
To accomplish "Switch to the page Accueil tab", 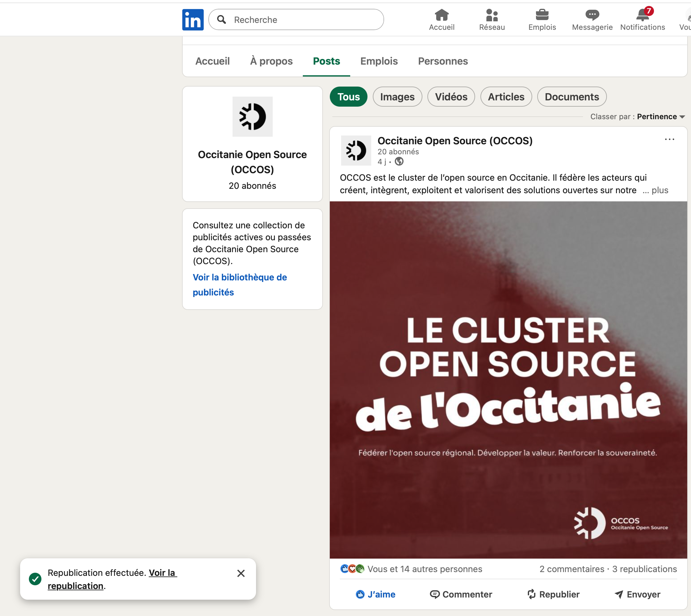I will tap(212, 61).
